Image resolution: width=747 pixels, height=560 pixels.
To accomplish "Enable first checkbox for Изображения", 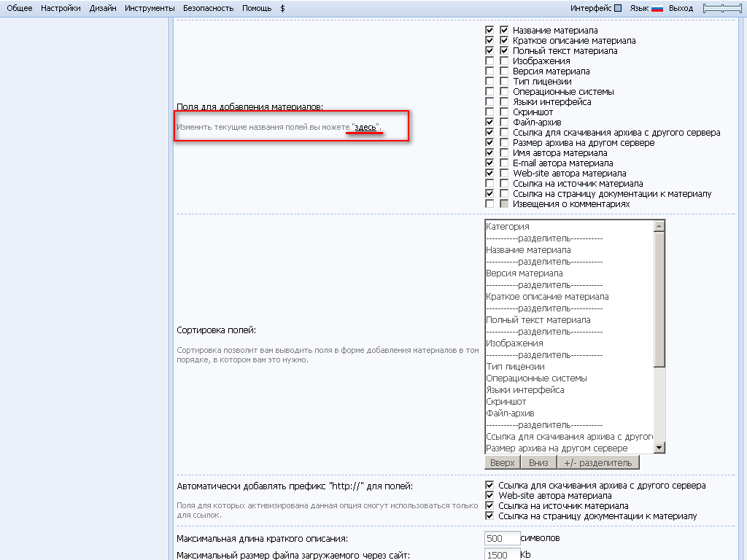I will pos(489,61).
